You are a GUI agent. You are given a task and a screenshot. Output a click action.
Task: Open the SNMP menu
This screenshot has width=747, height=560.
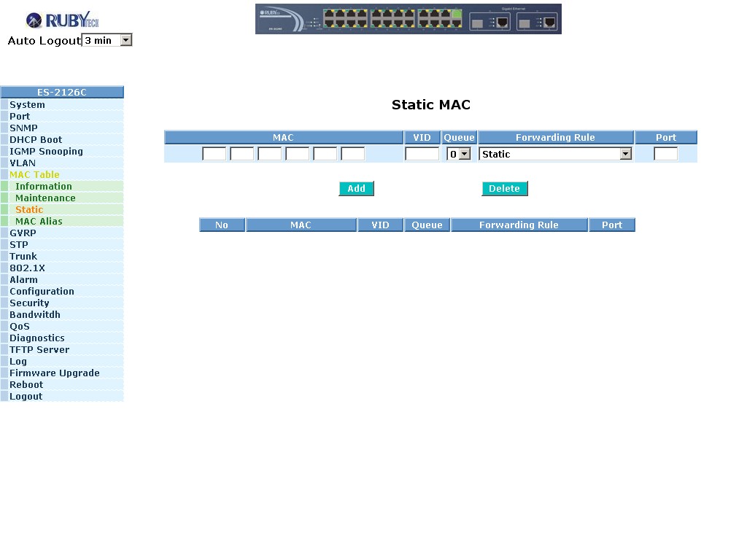coord(63,128)
